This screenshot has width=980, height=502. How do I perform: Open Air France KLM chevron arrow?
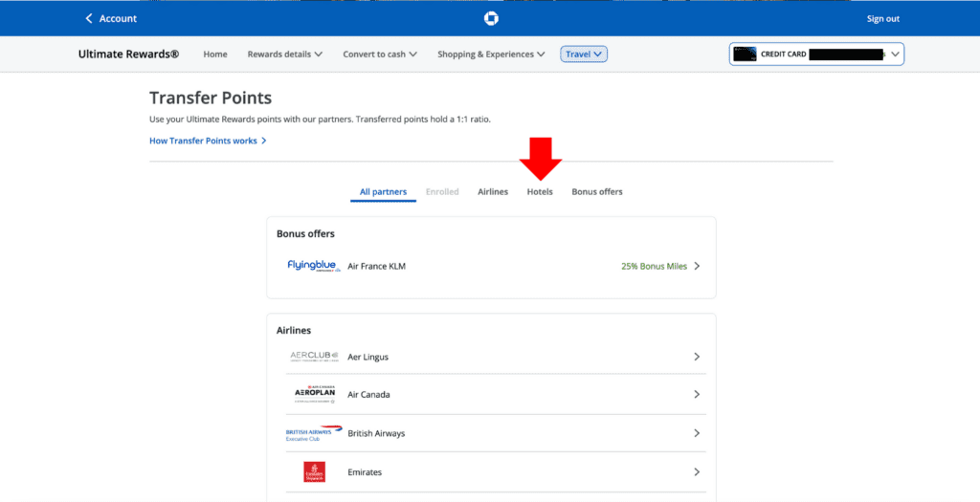697,266
